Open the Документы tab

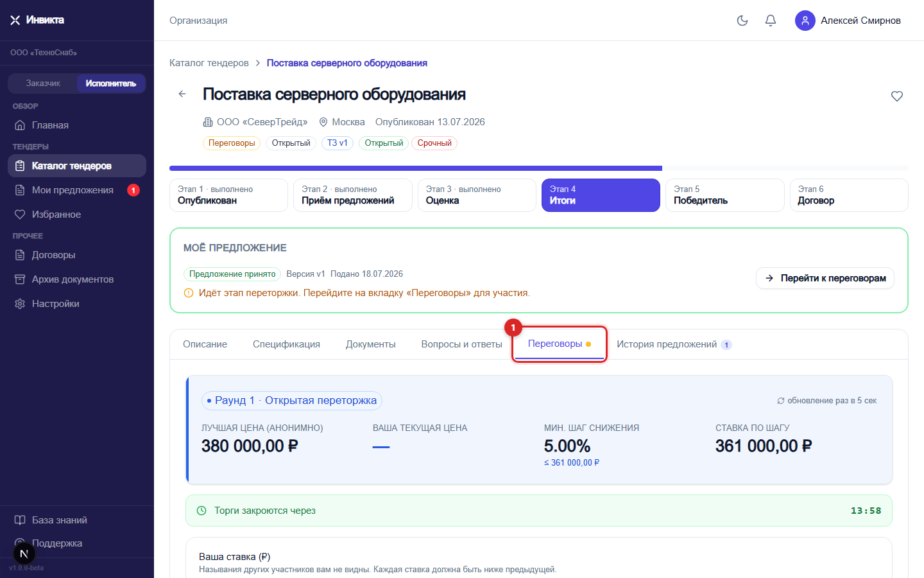tap(371, 344)
